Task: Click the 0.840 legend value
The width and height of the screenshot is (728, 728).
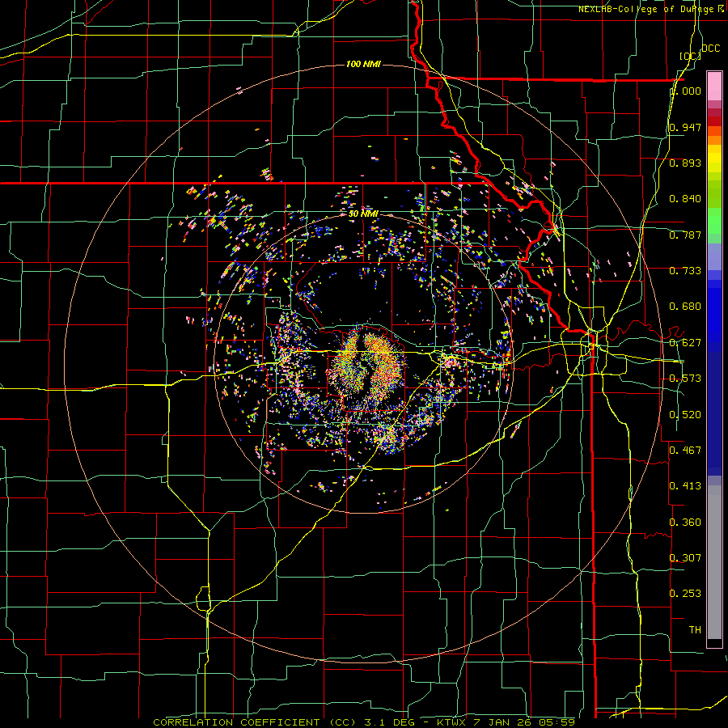Action: pos(685,199)
